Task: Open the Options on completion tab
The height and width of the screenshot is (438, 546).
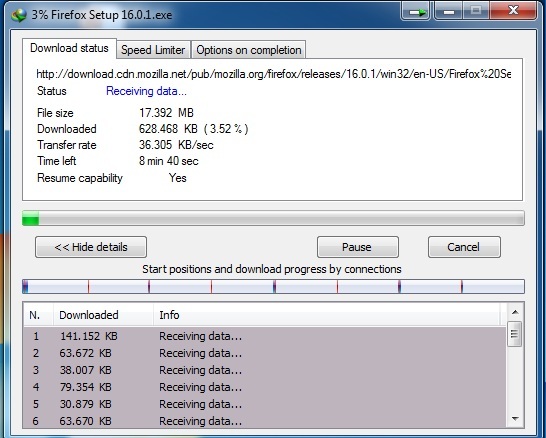Action: pyautogui.click(x=249, y=50)
